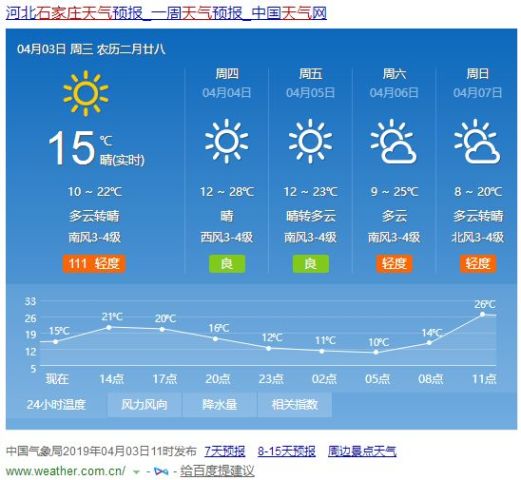Screen dimensions: 521x480
Task: Click the 04月03日 周三 农历二月廿八 date text
Action: (x=91, y=49)
